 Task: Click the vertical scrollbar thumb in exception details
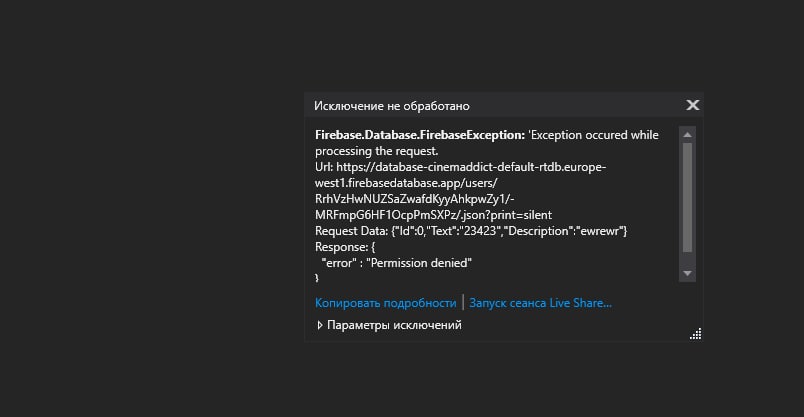click(x=688, y=197)
